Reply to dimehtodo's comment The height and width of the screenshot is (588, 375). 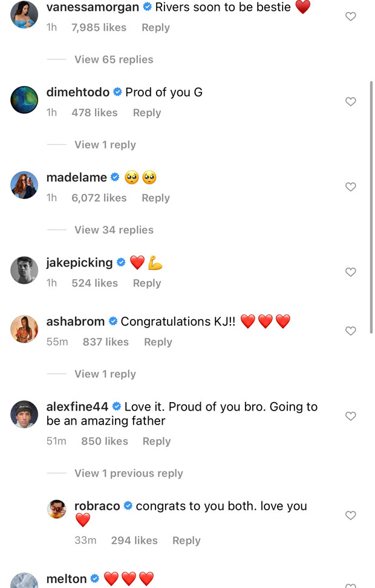(147, 113)
